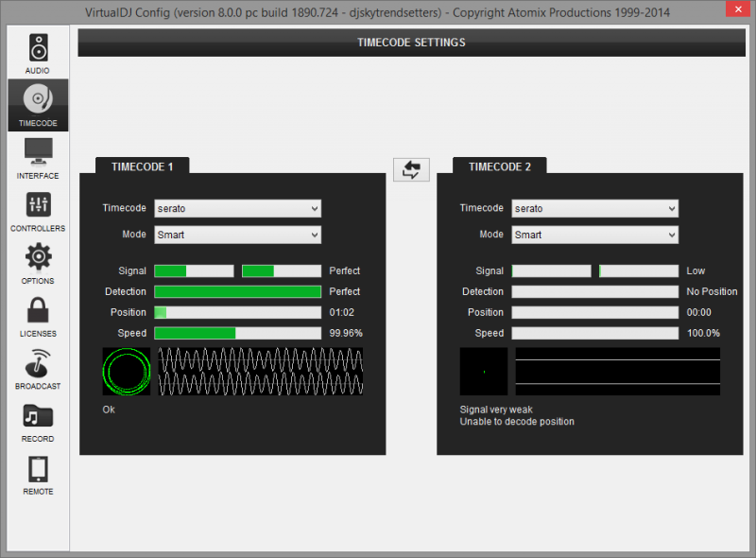Click Timecode 1 left Signal level bar
Image resolution: width=756 pixels, height=558 pixels.
coord(194,270)
